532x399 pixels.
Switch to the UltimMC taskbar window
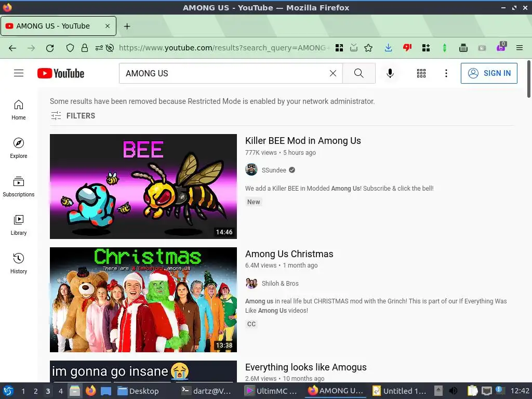coord(271,391)
